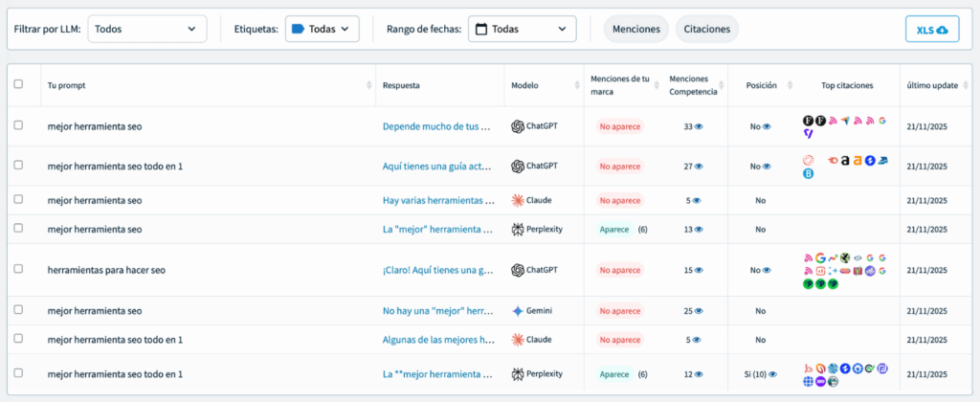Click the purple round chart citation icon
This screenshot has width=980, height=402.
(870, 271)
